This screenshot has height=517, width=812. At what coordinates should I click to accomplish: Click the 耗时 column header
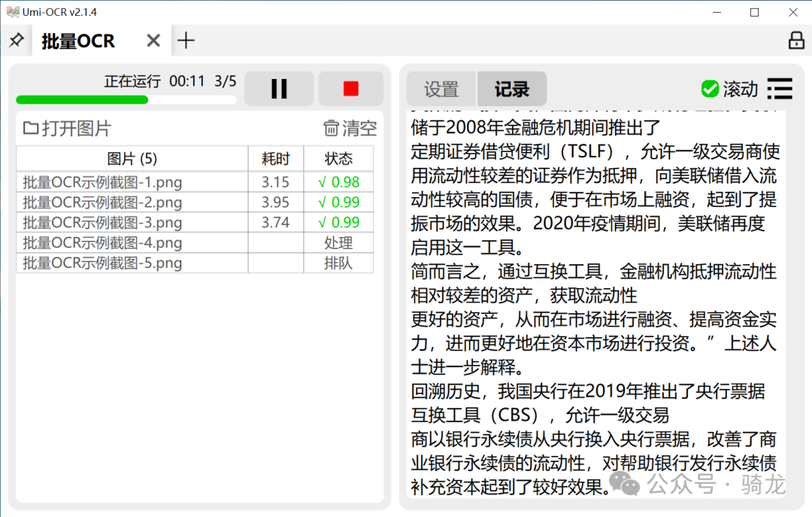click(275, 159)
